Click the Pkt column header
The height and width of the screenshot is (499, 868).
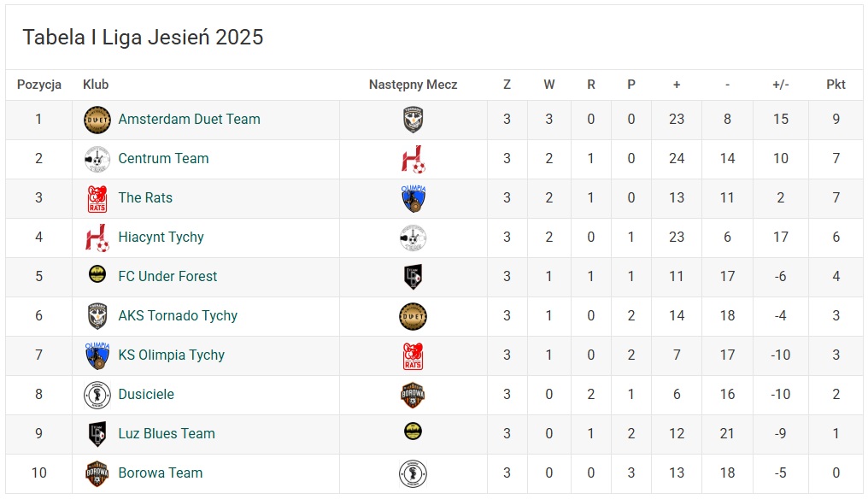[x=836, y=85]
